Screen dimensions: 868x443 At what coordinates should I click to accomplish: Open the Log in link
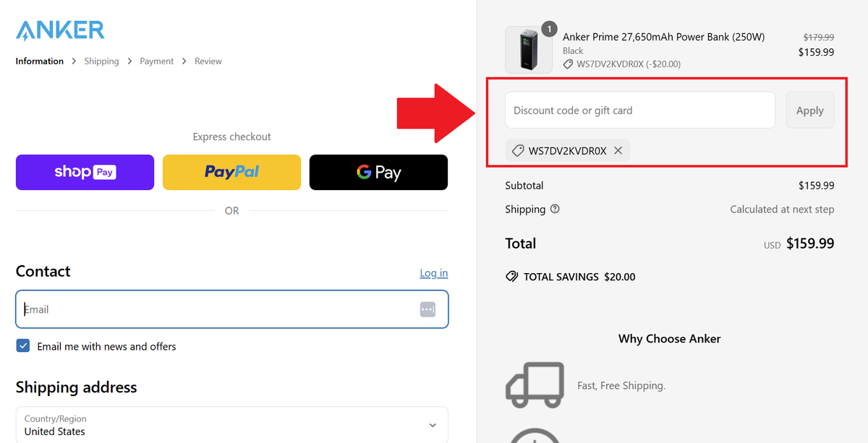[x=433, y=272]
